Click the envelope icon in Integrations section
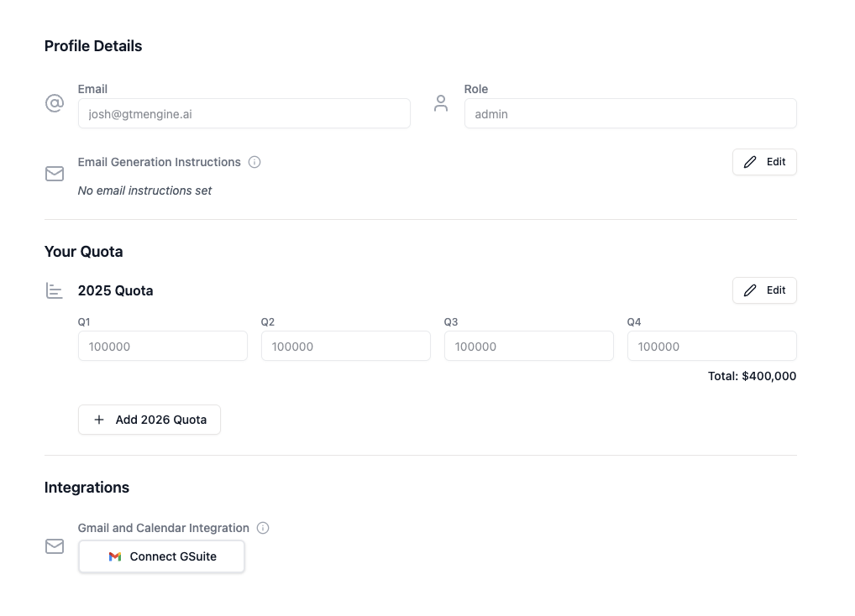The image size is (855, 616). [x=55, y=546]
